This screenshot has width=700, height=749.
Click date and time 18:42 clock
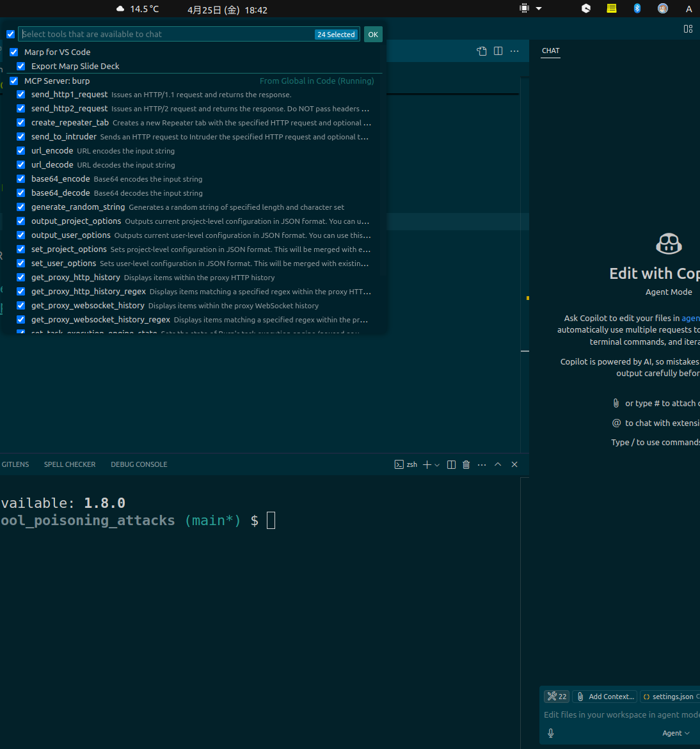point(227,10)
